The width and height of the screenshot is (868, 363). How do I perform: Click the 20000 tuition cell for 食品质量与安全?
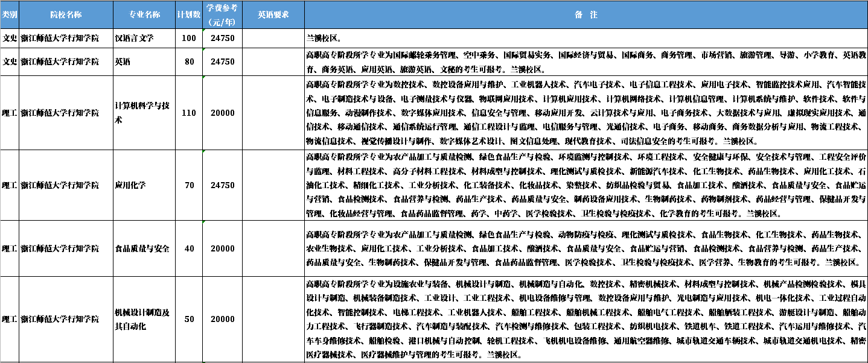point(223,248)
